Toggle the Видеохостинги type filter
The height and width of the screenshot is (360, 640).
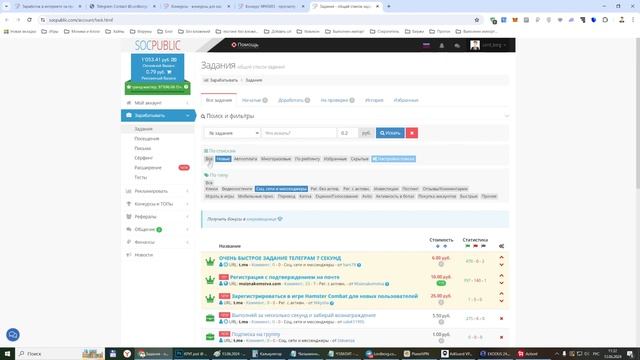click(x=237, y=189)
